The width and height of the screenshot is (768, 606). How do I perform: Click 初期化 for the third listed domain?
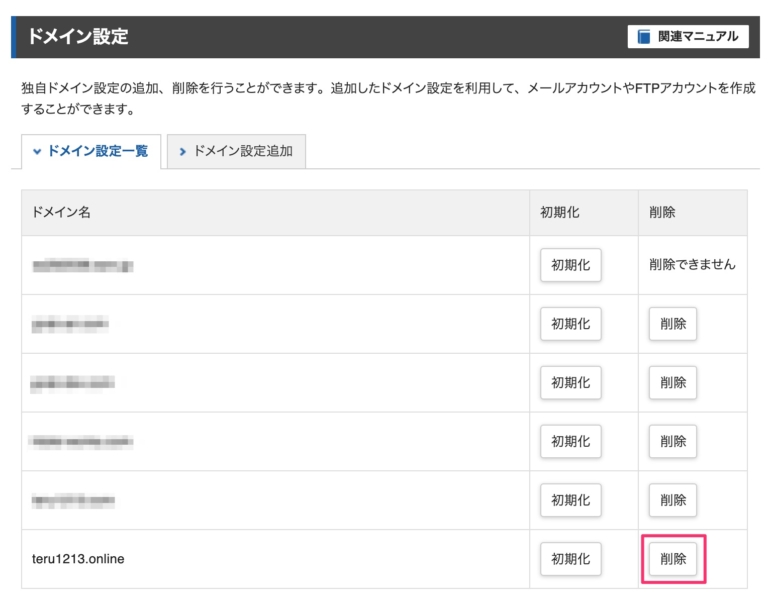pyautogui.click(x=570, y=383)
